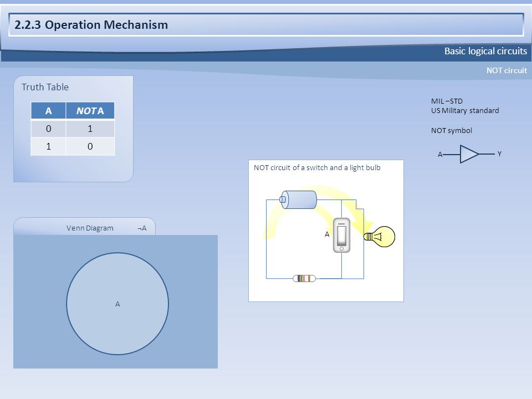Click the '2.2.3 Operation Mechanism' title
The image size is (532, 399).
91,25
